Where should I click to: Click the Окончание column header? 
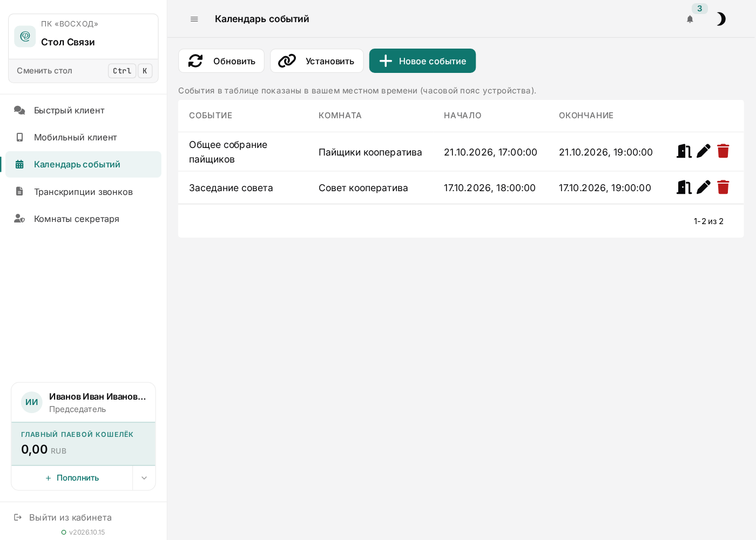[x=586, y=116]
